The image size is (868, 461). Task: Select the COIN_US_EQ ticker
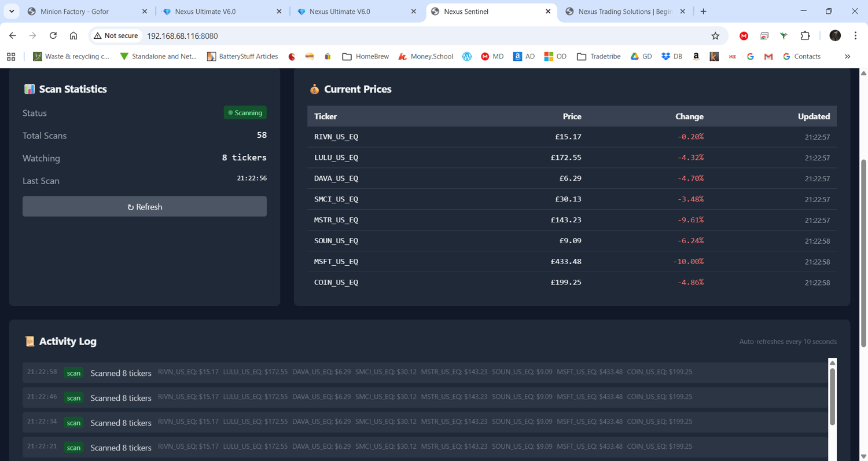[x=336, y=283]
